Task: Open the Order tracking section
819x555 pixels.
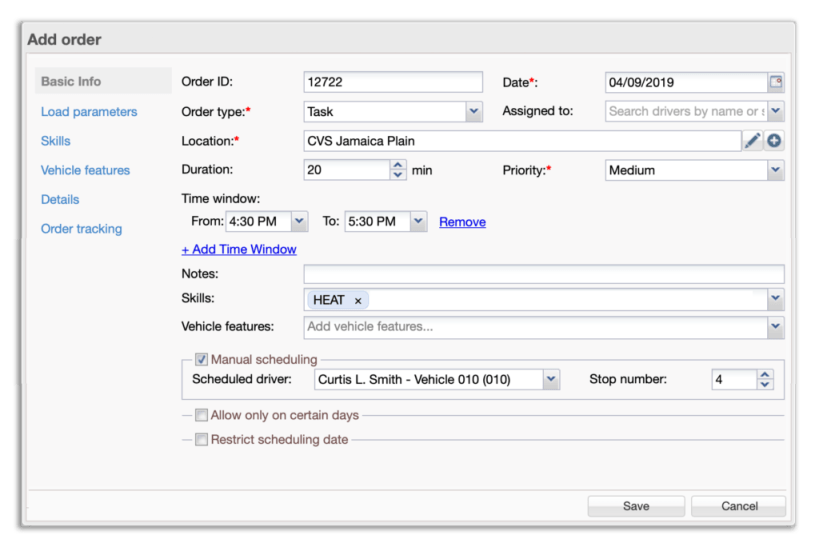Action: tap(81, 229)
